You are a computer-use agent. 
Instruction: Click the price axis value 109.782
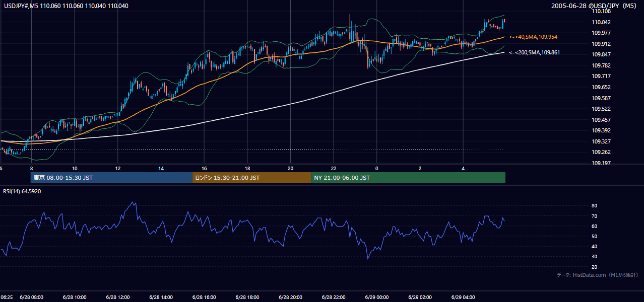pyautogui.click(x=602, y=65)
